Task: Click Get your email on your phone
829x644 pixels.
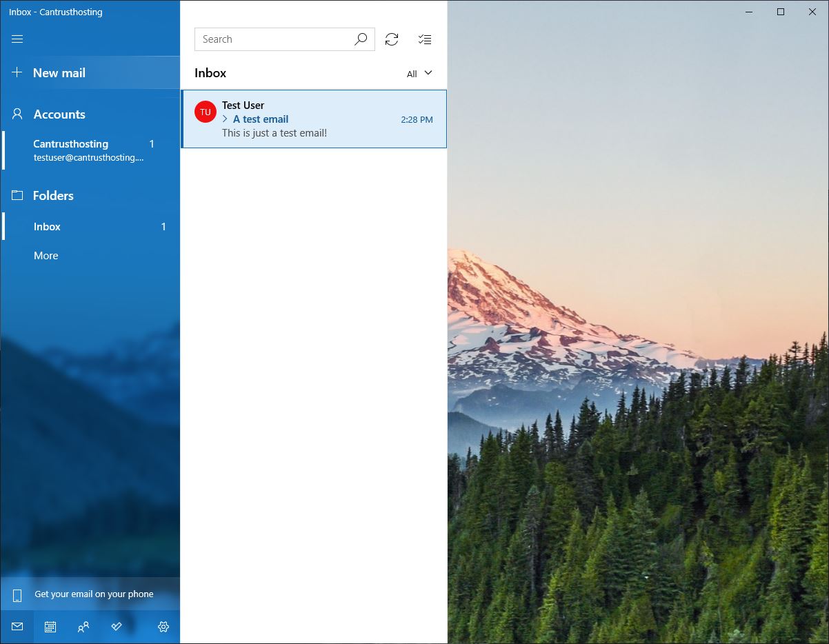Action: tap(90, 594)
